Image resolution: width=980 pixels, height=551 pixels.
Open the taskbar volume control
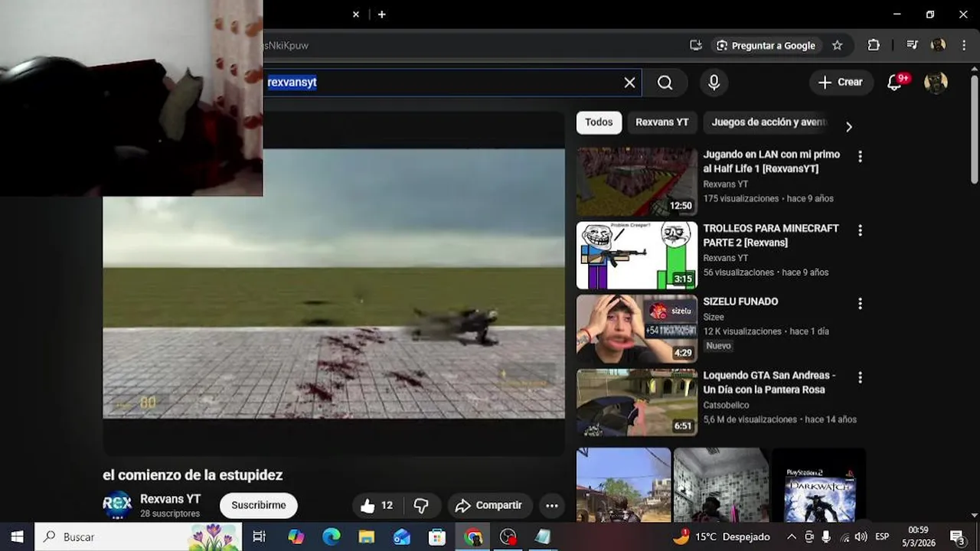pos(861,536)
